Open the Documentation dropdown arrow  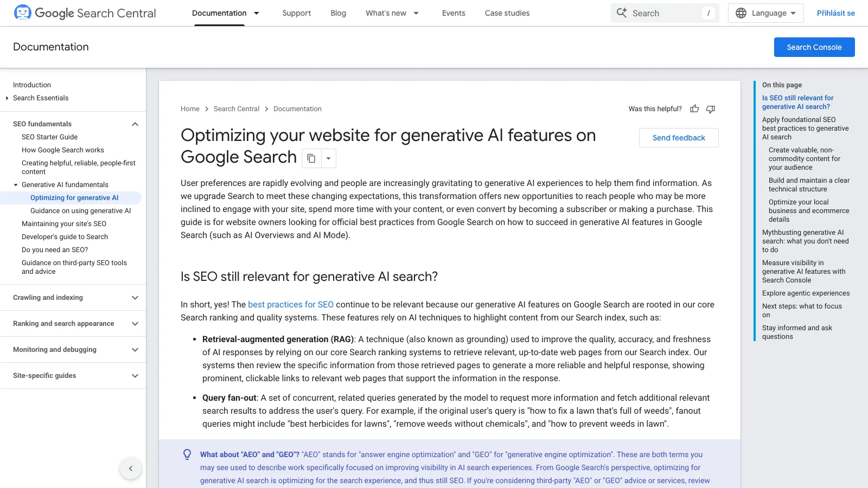257,13
